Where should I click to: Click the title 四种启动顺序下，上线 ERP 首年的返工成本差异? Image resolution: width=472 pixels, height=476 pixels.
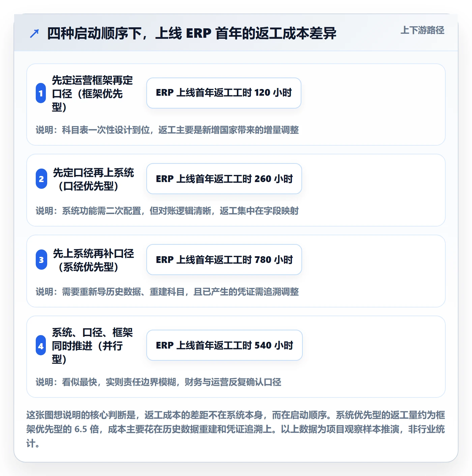click(x=191, y=33)
